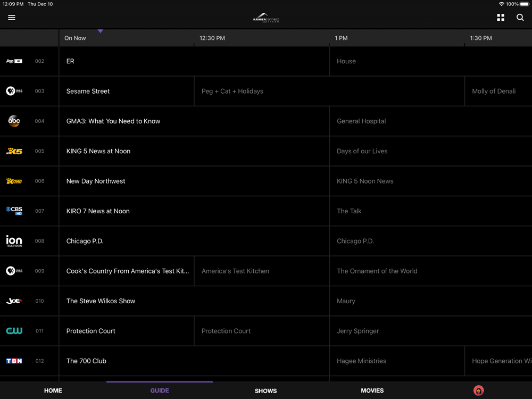Check the Wi-Fi status icon
The height and width of the screenshot is (399, 532).
coord(501,4)
